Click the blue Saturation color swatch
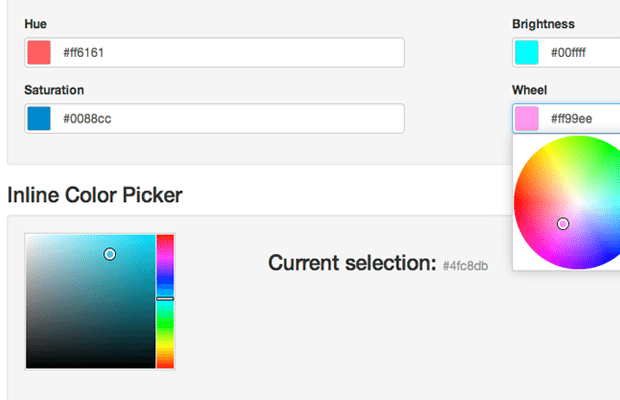620x400 pixels. pos(39,118)
